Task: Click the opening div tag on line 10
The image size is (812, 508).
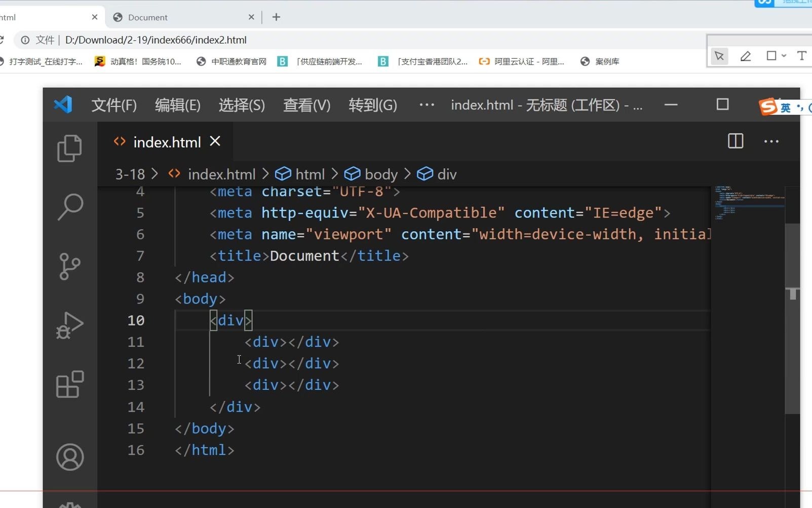Action: coord(231,320)
